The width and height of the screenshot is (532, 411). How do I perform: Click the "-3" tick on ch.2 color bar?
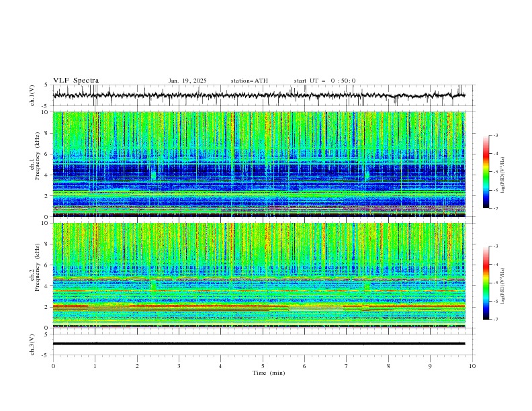[x=496, y=246]
